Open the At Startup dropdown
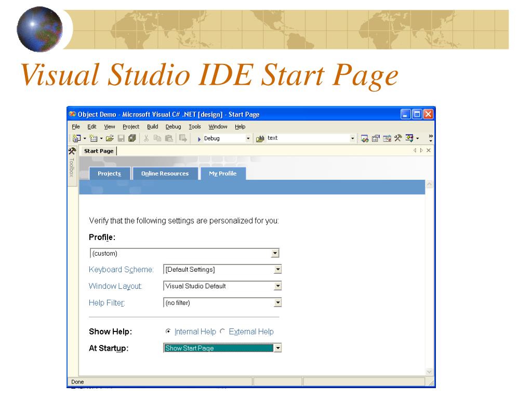The height and width of the screenshot is (399, 532). [277, 348]
